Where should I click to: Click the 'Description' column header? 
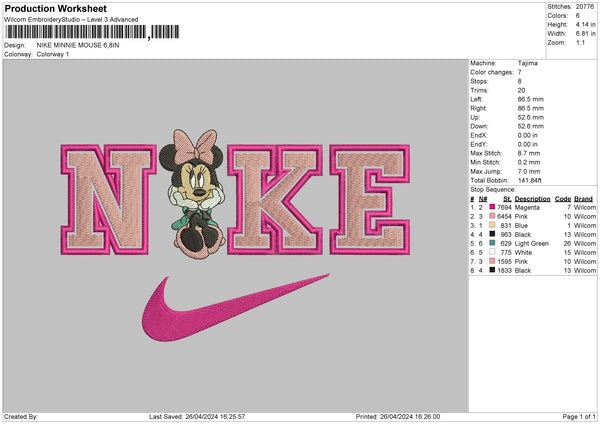[532, 199]
